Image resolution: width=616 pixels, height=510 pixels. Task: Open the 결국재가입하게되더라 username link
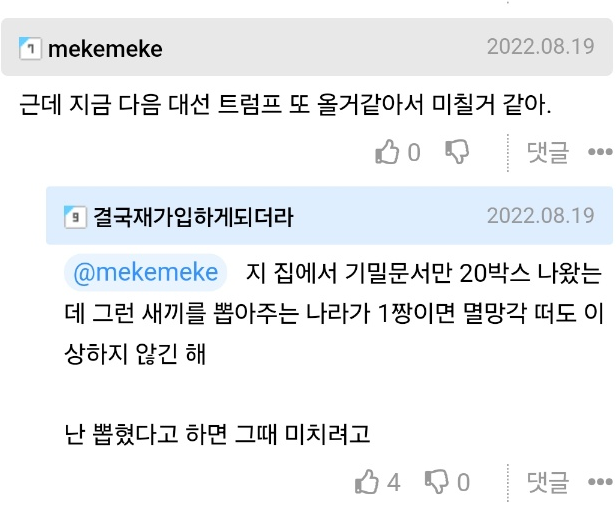pyautogui.click(x=194, y=216)
